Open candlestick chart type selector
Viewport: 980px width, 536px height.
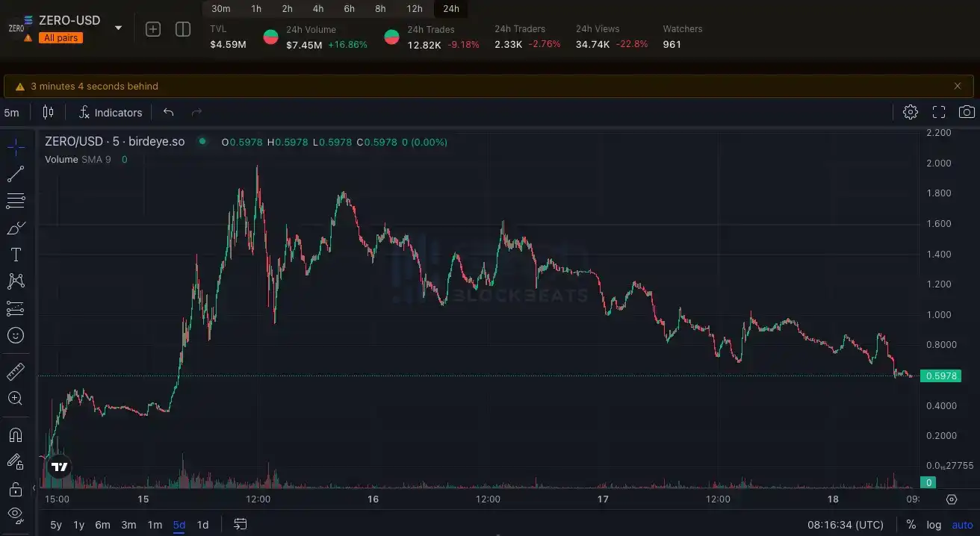[49, 113]
